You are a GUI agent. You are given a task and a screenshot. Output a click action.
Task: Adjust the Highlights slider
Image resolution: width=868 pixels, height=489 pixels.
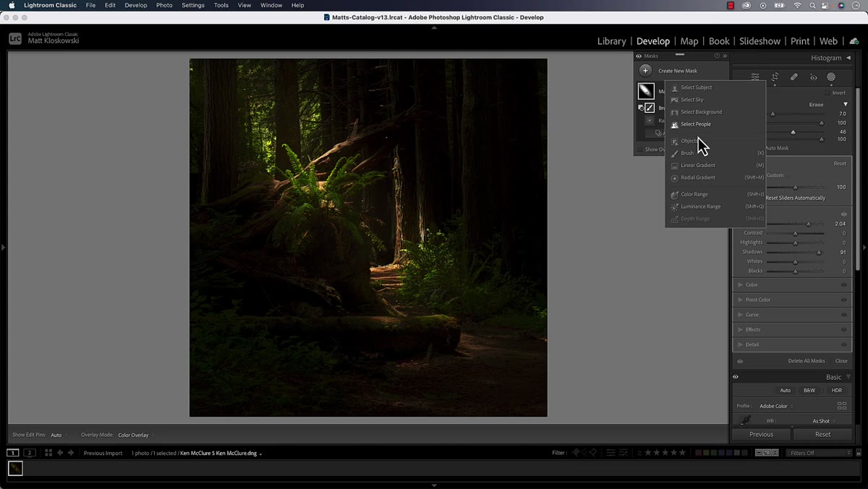pos(796,243)
